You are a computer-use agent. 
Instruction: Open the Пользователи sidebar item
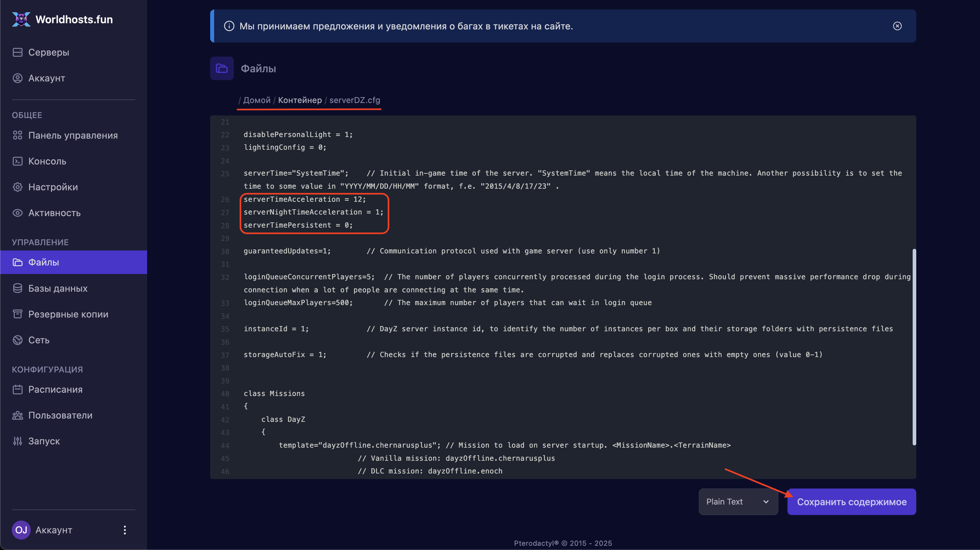point(60,415)
